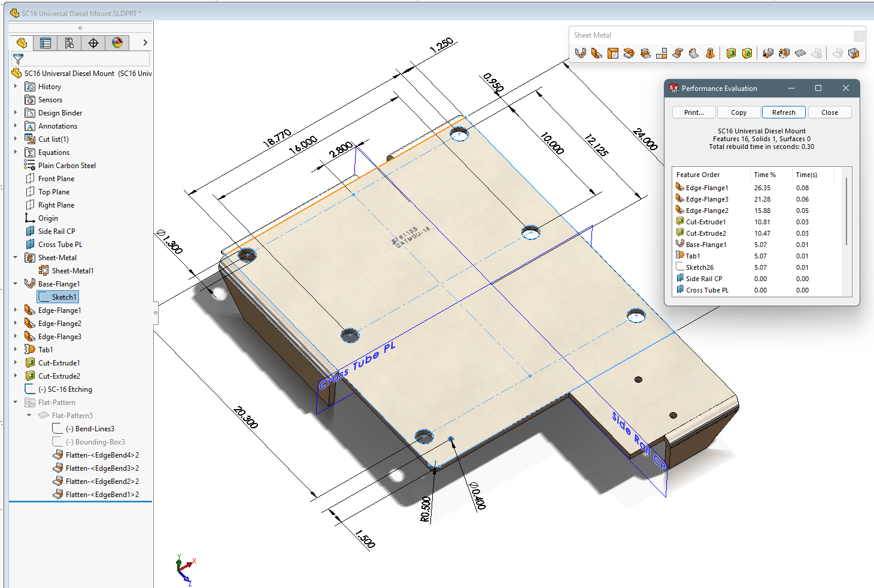
Task: Select Origin in the tree
Action: pos(48,218)
